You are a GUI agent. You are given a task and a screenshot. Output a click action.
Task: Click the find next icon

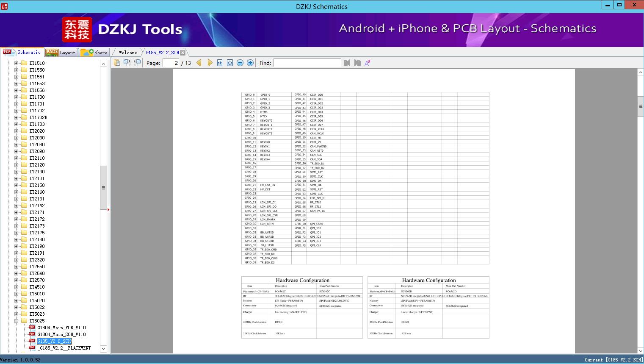357,63
